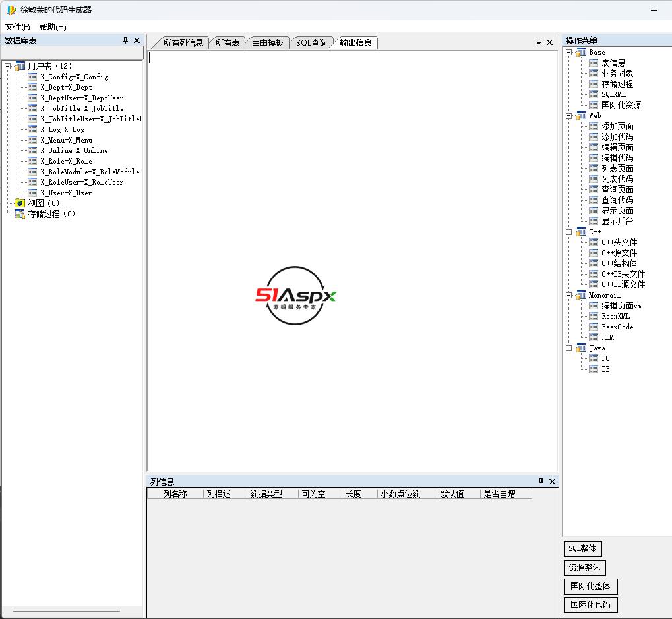Click the table icon beside X_Menu-X_Menu
The image size is (672, 619).
pos(32,140)
